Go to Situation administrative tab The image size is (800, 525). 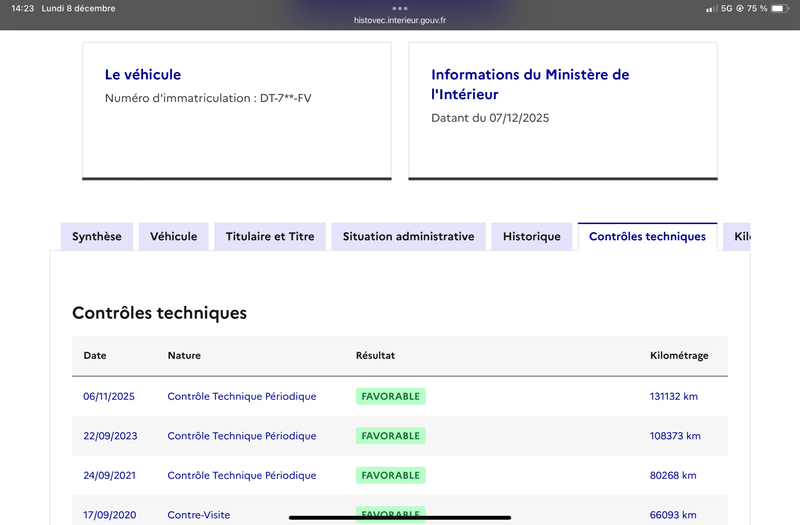click(x=408, y=237)
